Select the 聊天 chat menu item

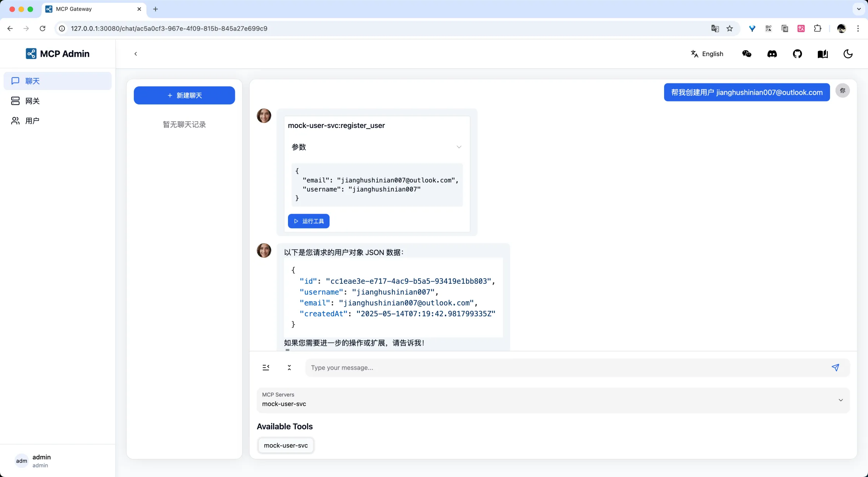(32, 81)
